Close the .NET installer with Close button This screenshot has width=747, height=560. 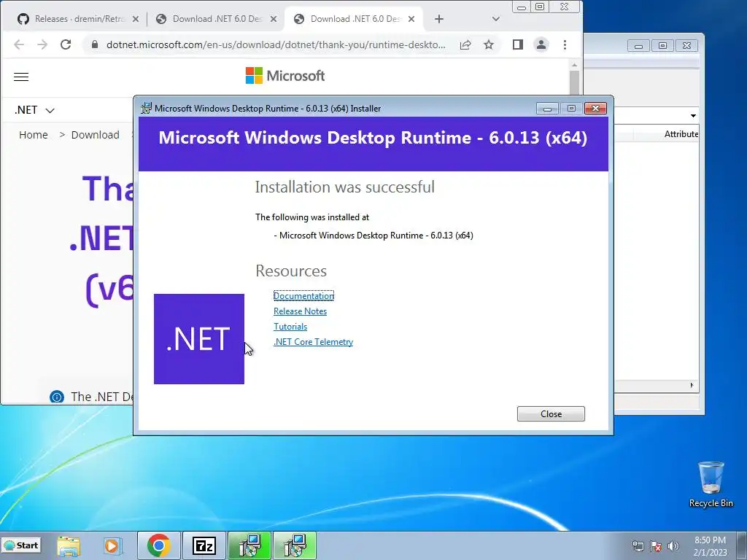[551, 414]
